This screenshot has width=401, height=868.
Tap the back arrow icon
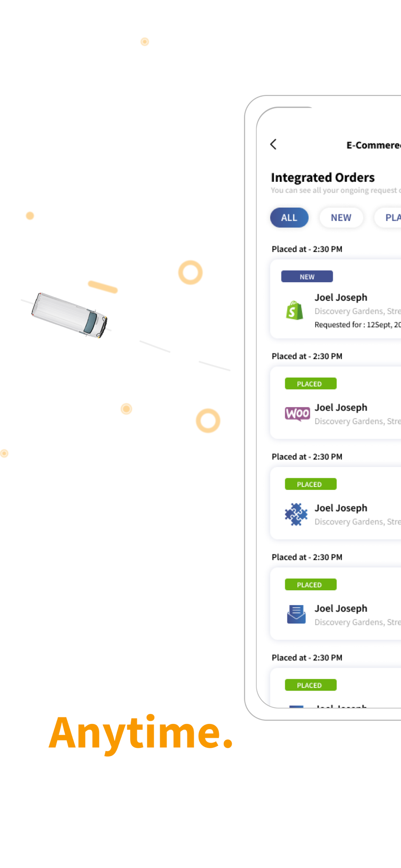(273, 145)
